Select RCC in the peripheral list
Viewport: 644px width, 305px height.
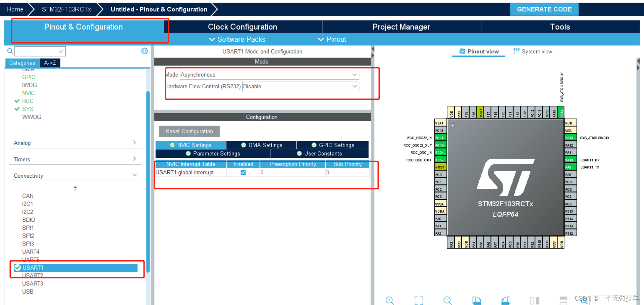[28, 101]
